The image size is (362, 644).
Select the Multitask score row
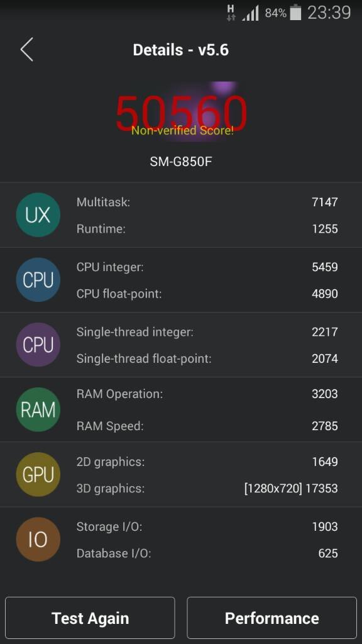pyautogui.click(x=207, y=202)
